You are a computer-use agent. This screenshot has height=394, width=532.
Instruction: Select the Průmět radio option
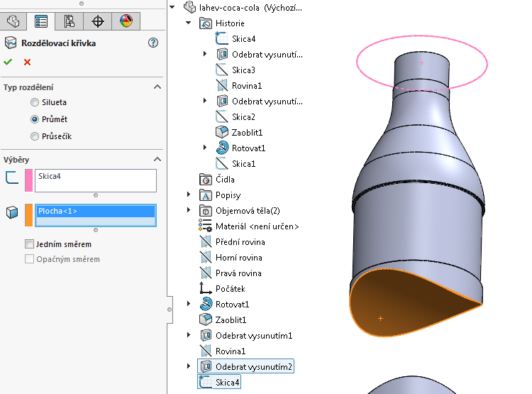click(35, 119)
